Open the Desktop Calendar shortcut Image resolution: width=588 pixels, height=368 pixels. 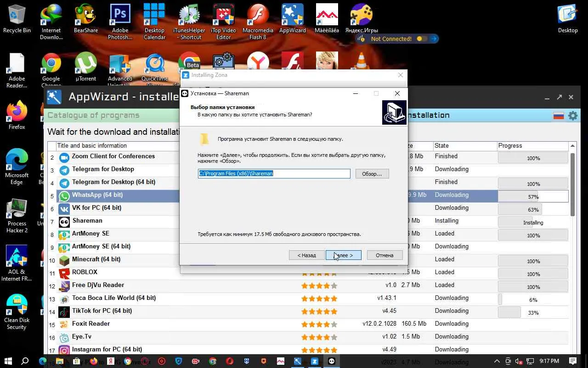[154, 22]
